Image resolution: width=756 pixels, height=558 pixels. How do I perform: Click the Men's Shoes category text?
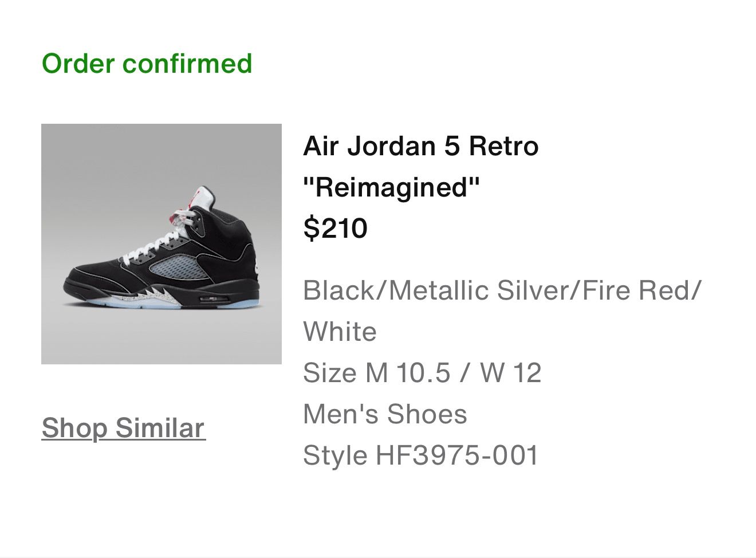click(385, 413)
